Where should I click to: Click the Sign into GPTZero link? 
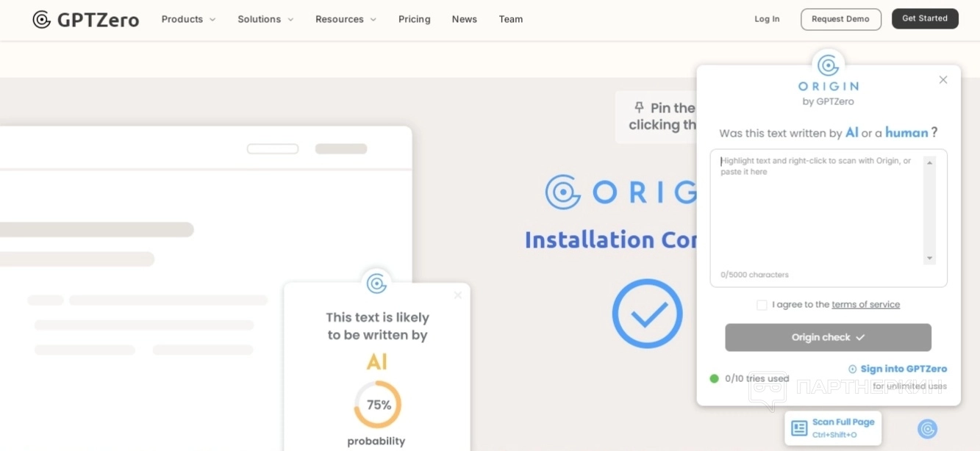[898, 369]
